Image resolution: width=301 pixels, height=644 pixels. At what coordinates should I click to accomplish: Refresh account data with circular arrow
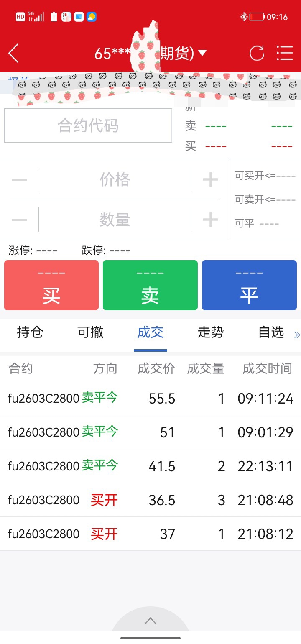click(x=257, y=54)
